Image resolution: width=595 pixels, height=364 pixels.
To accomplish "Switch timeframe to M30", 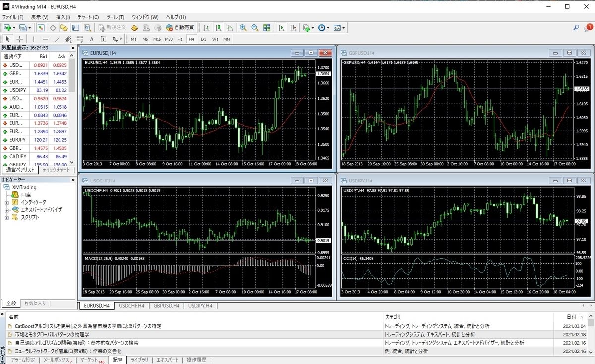I will pyautogui.click(x=169, y=39).
